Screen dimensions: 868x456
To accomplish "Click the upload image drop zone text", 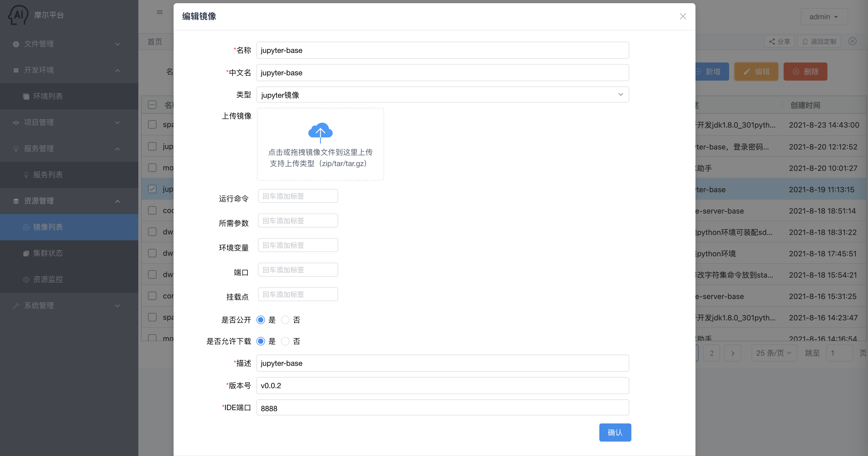I will click(320, 158).
